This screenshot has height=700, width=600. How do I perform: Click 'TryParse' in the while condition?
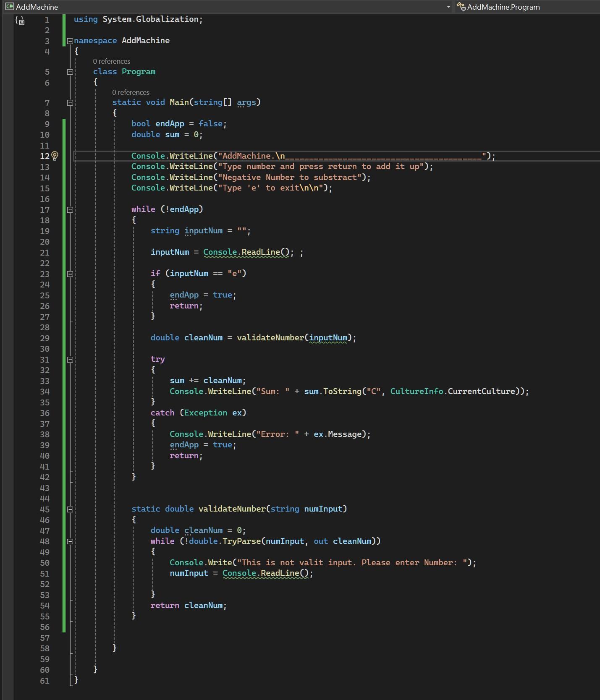click(241, 541)
